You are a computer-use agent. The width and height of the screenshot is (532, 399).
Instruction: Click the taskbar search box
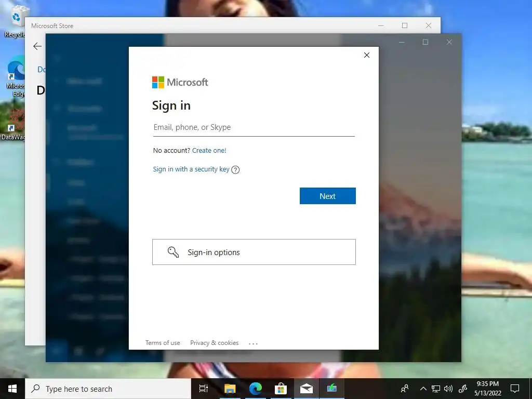pos(108,389)
